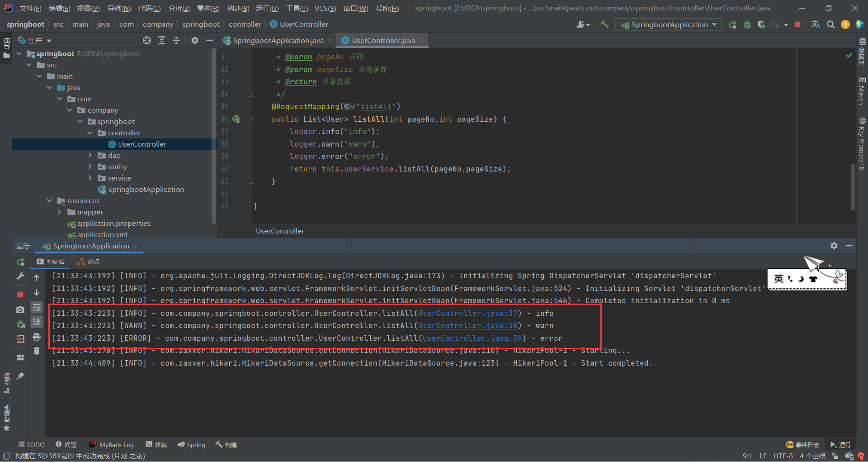Follow the UserController.java:37 link

click(x=467, y=313)
